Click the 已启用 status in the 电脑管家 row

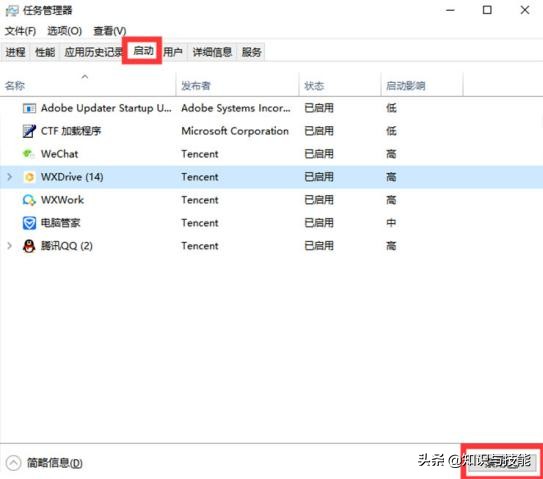(319, 223)
